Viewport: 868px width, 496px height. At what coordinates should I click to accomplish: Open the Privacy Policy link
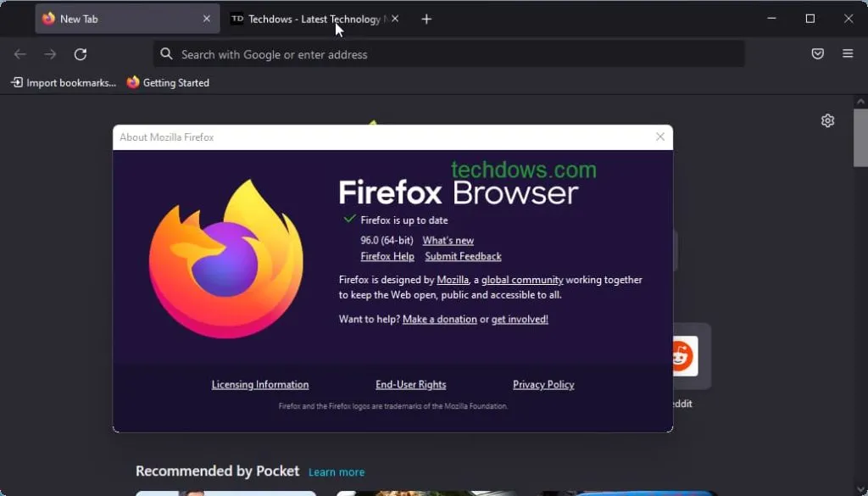click(543, 384)
